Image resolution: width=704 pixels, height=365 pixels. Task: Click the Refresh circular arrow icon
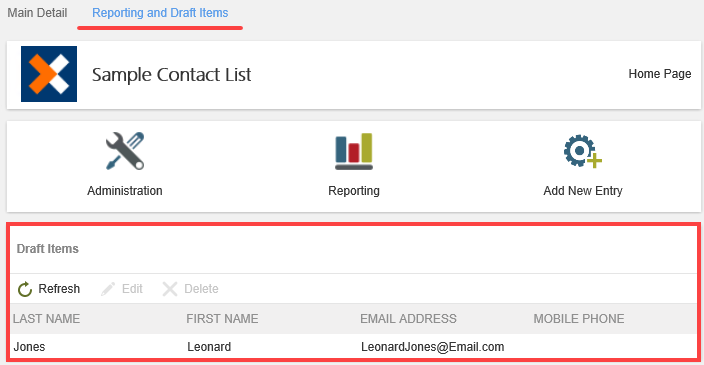[x=25, y=289]
